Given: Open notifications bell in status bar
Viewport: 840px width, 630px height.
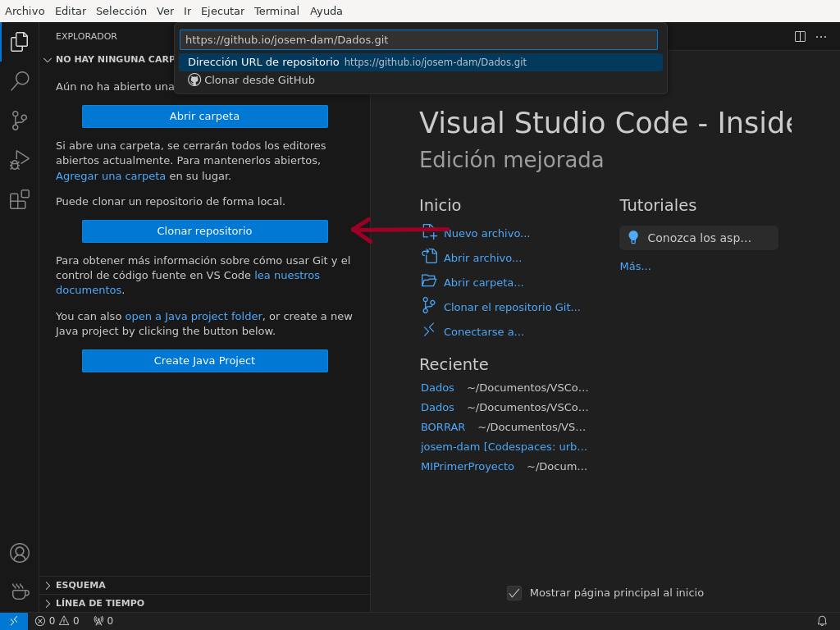Looking at the screenshot, I should 822,621.
